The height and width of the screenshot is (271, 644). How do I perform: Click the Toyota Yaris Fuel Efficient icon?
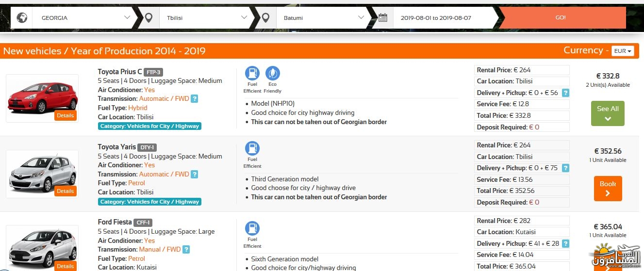(252, 148)
